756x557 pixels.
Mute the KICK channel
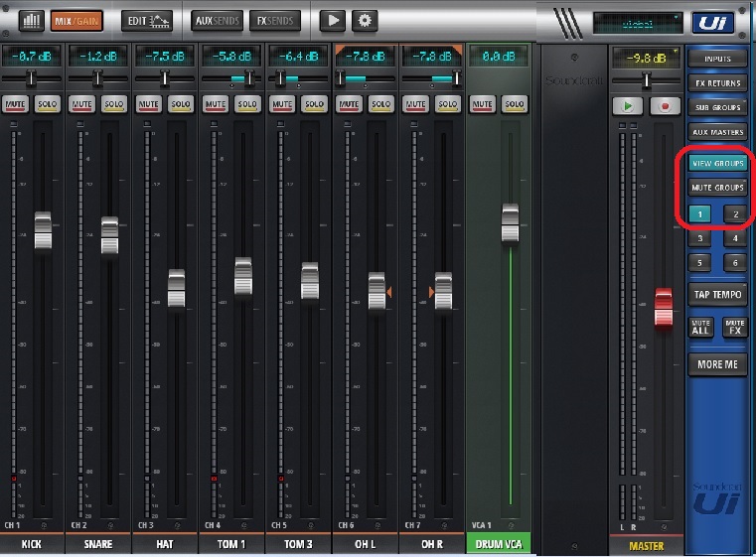click(16, 104)
